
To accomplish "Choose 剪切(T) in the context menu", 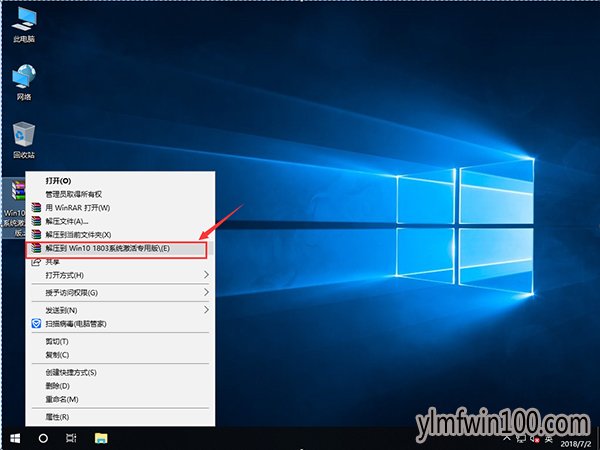I will (x=120, y=341).
